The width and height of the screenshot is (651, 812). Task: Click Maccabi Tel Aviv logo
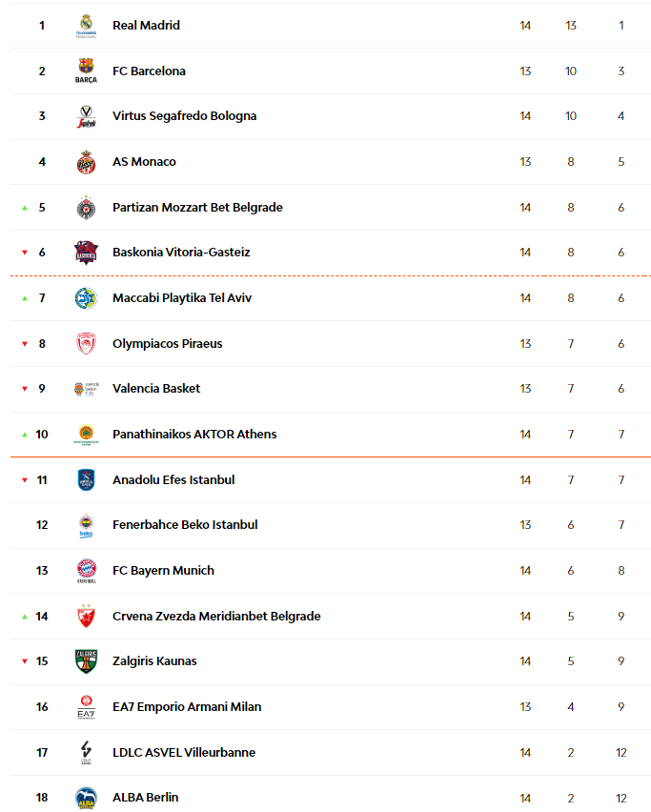tap(86, 298)
